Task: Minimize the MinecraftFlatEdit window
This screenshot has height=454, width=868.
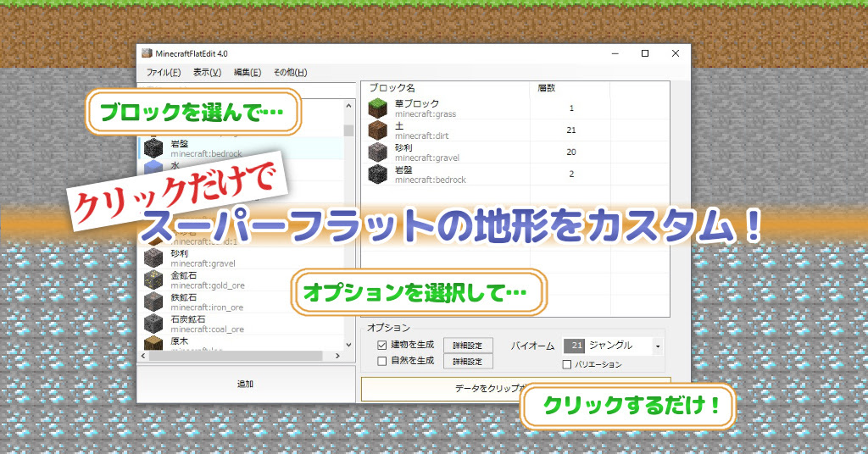Action: click(x=615, y=53)
